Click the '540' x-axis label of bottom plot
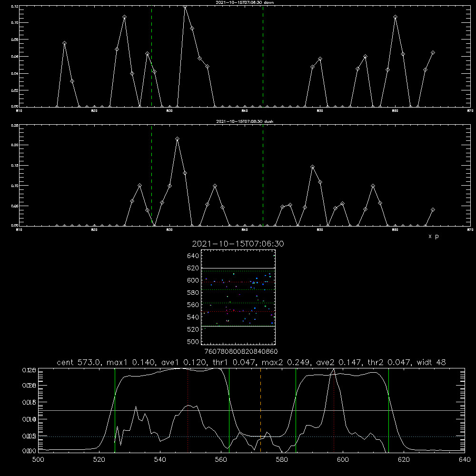This screenshot has width=476, height=476. click(x=160, y=460)
